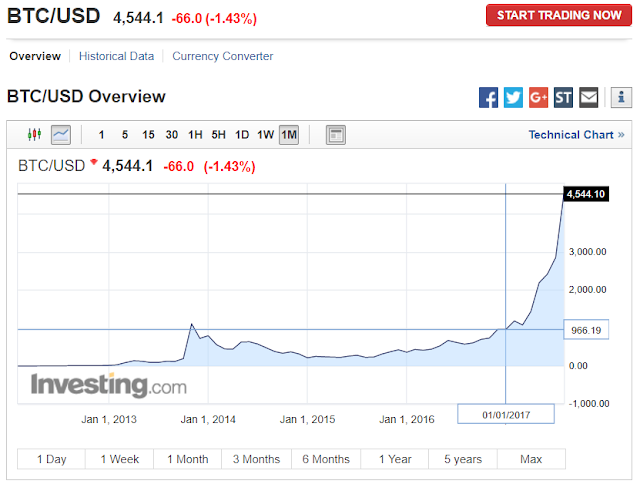Viewport: 640px width, 484px height.
Task: Open the Currency Converter tab
Action: coord(222,56)
